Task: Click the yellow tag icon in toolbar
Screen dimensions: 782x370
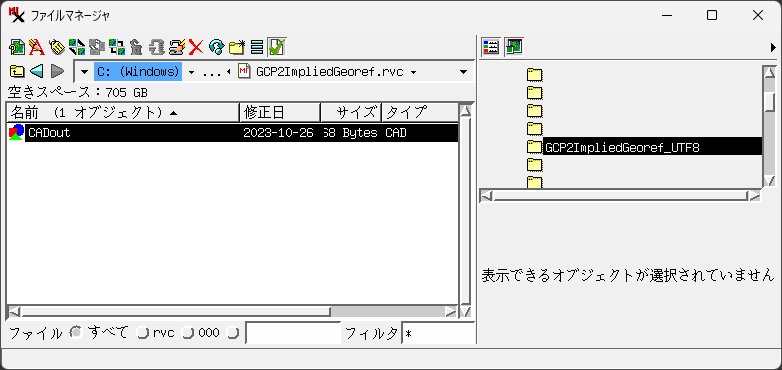Action: tap(56, 47)
